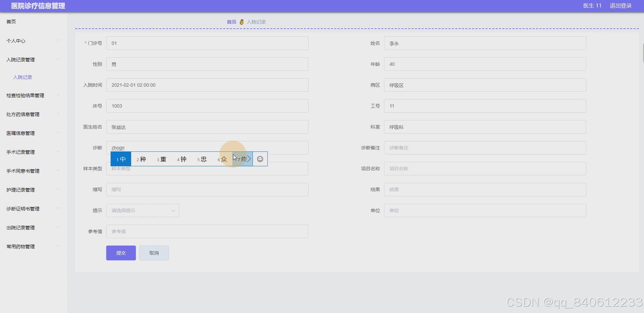Image resolution: width=644 pixels, height=313 pixels.
Task: Cancel the form with 取消
Action: [x=154, y=253]
